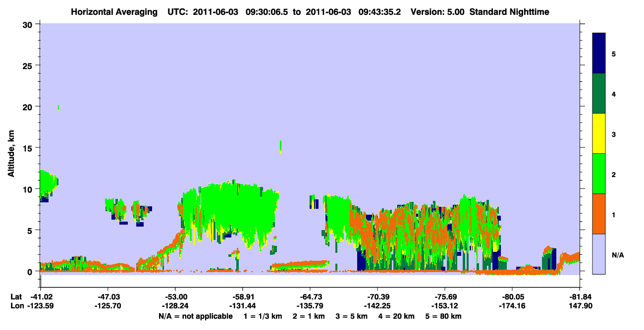The width and height of the screenshot is (644, 330).
Task: Click the dark green level 4 legend swatch
Action: tap(599, 94)
